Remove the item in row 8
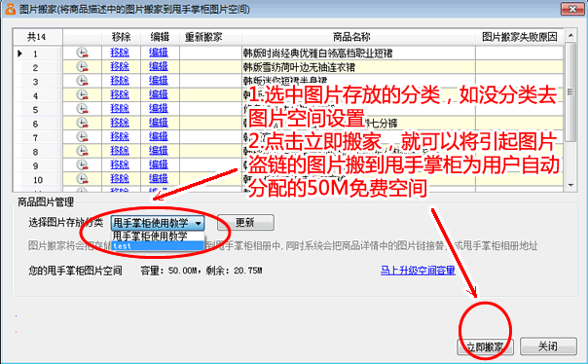Screen dimensions: 588x364 120,151
